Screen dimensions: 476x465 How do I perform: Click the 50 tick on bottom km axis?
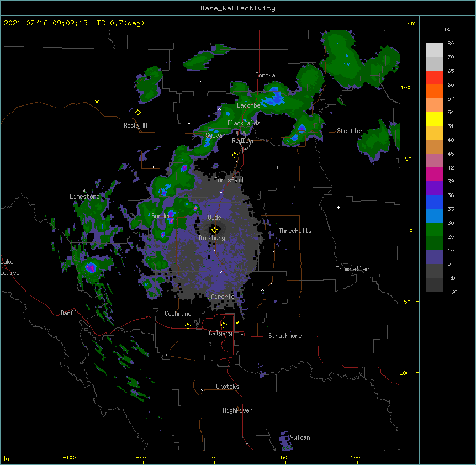point(284,457)
